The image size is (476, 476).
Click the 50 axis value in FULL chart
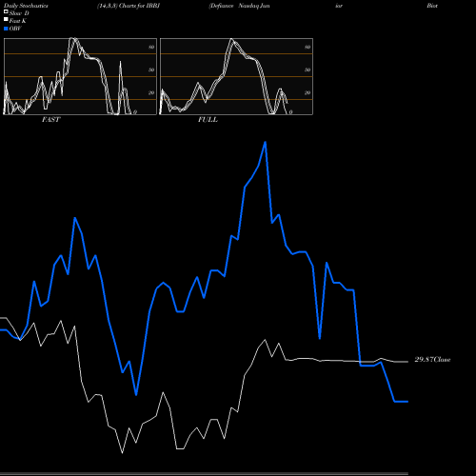click(307, 70)
